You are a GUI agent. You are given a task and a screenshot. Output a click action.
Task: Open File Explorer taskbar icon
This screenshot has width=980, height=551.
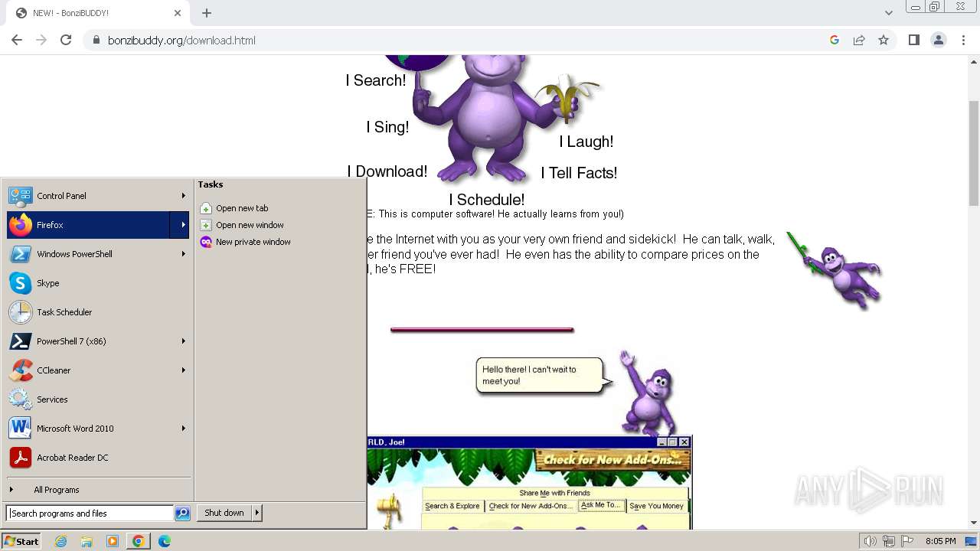pos(87,541)
